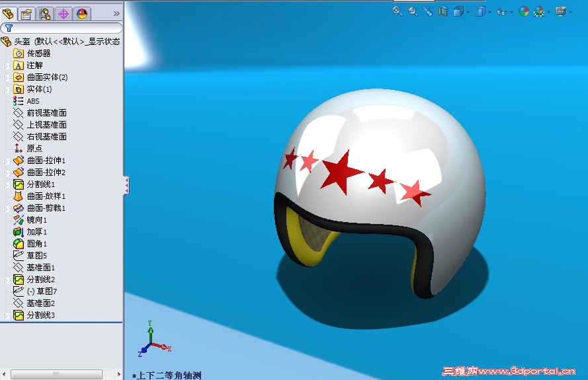The image size is (588, 380).
Task: Select the 镜向1 mirror feature
Action: [30, 220]
